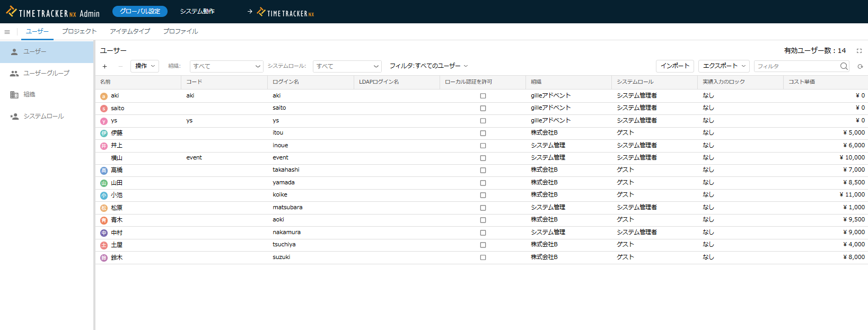Click the remove user minus icon
The width and height of the screenshot is (868, 330).
[x=120, y=66]
